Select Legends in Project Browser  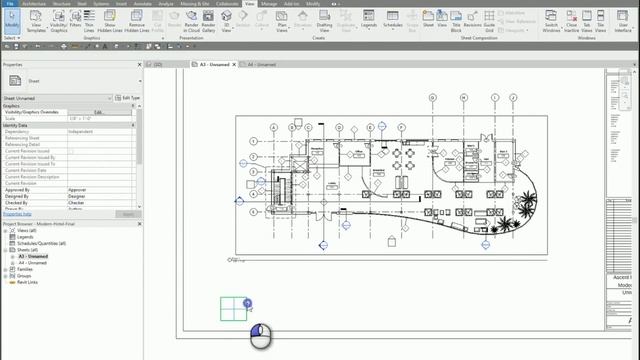click(x=25, y=237)
